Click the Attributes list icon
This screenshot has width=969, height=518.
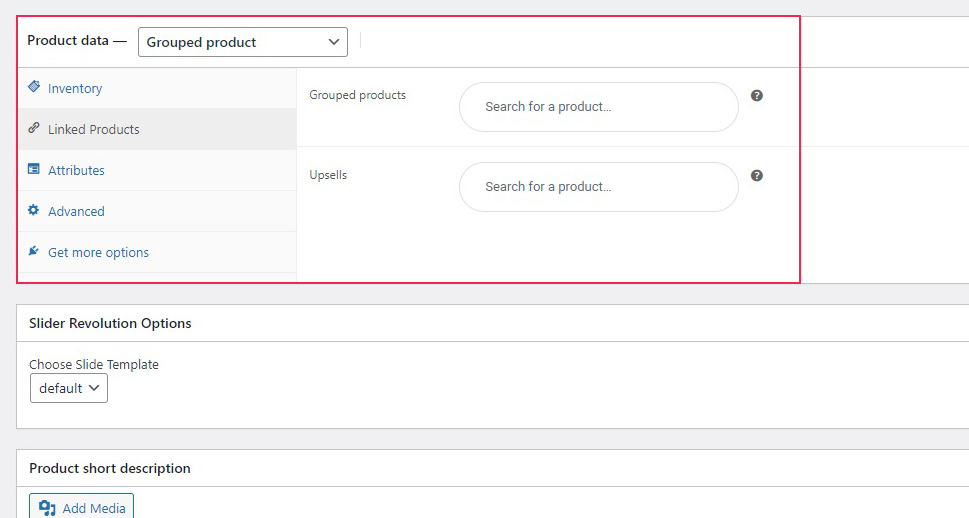tap(34, 169)
